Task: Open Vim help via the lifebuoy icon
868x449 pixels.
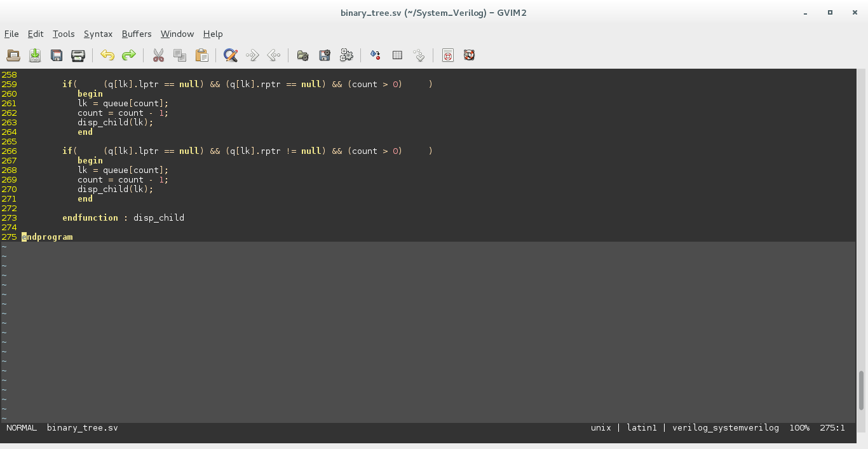Action: pyautogui.click(x=468, y=55)
